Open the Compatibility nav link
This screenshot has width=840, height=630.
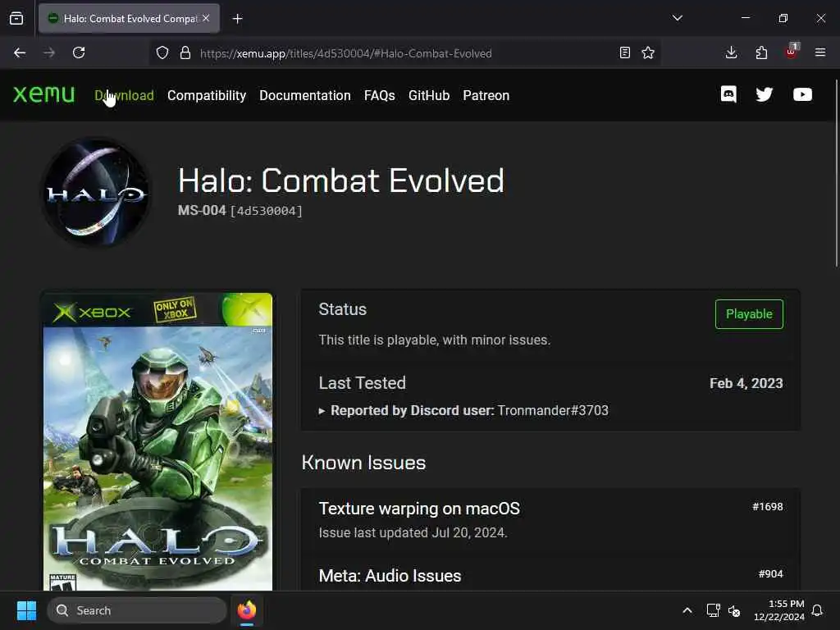click(x=207, y=95)
